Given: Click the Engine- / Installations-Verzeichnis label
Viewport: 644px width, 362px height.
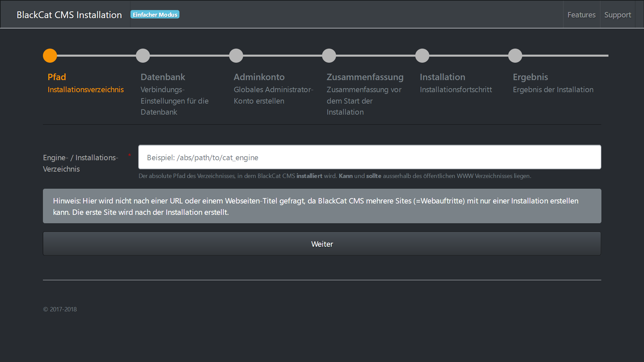Looking at the screenshot, I should (80, 163).
